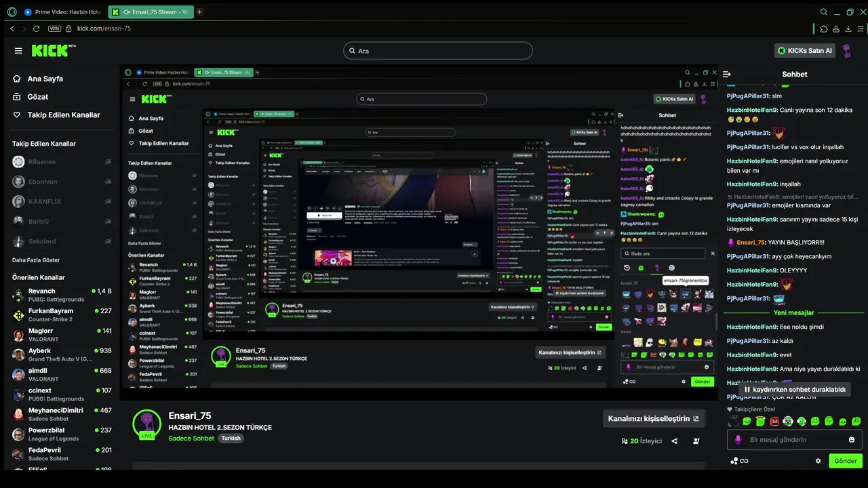Image resolution: width=868 pixels, height=488 pixels.
Task: Click Ensari_75 username in YAYIN BAŞLIYORR message
Action: [751, 242]
